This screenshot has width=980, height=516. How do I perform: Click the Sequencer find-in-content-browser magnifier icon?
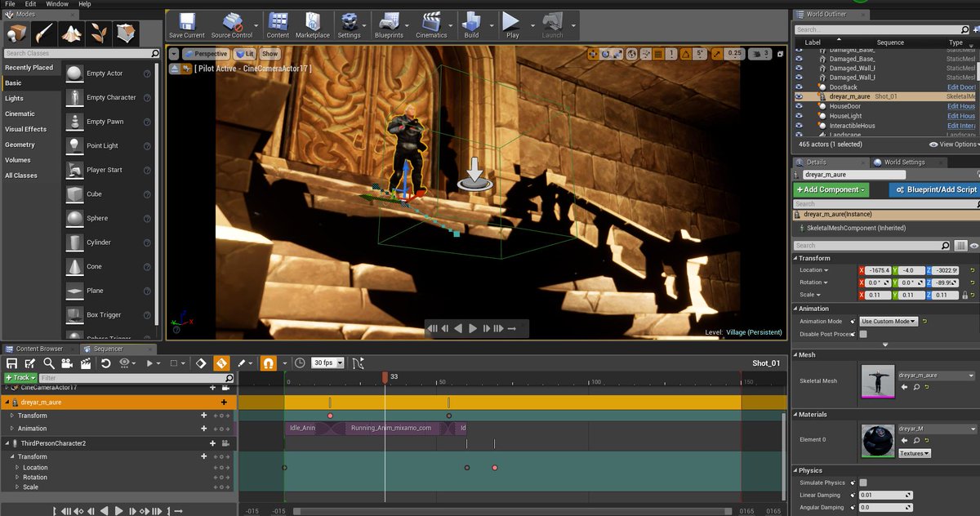click(x=49, y=363)
